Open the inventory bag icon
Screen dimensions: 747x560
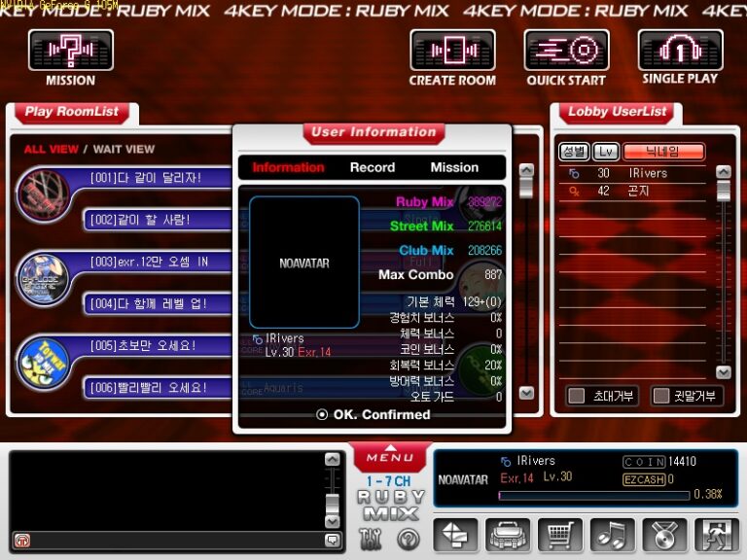coord(508,536)
